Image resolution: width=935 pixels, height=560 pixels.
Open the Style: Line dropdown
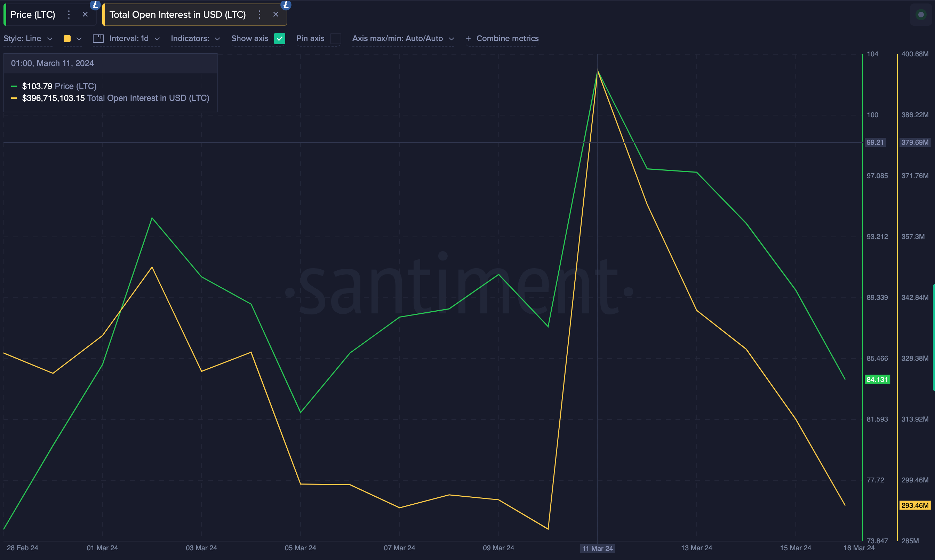pyautogui.click(x=27, y=39)
